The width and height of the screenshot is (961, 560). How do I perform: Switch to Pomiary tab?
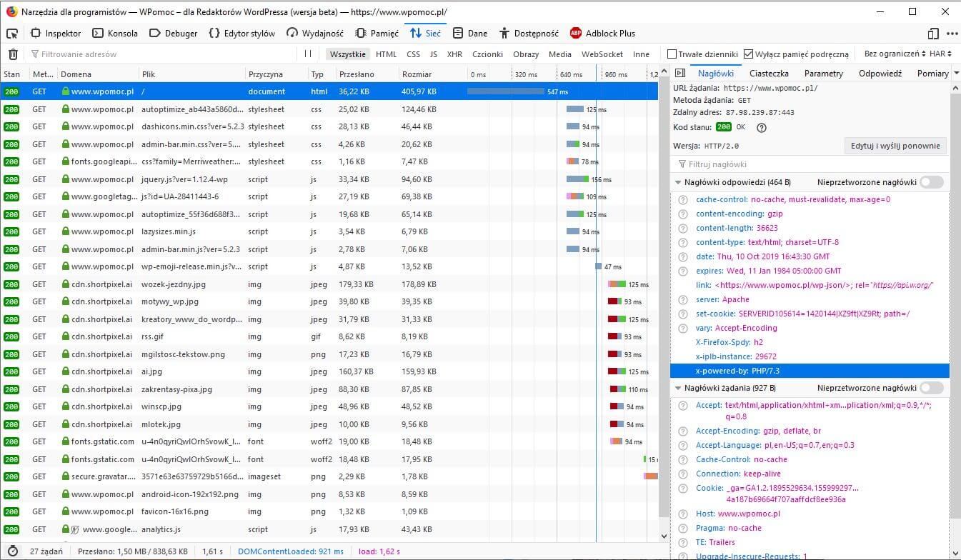pyautogui.click(x=932, y=74)
